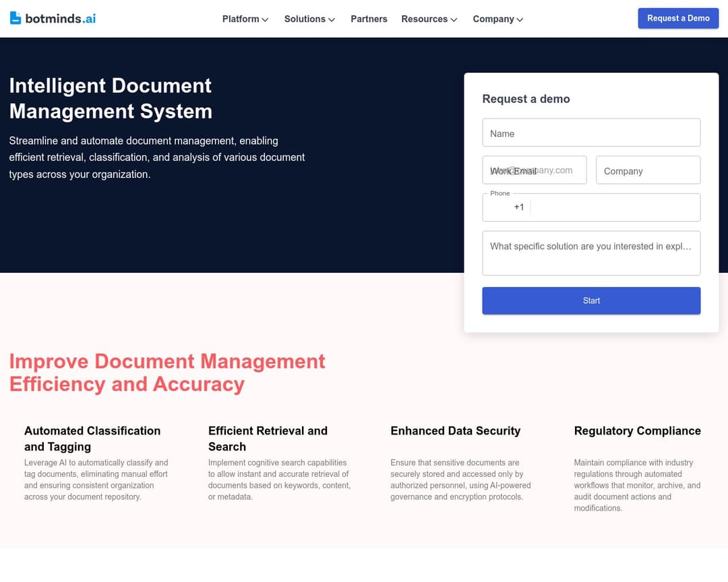Image resolution: width=728 pixels, height=582 pixels.
Task: Click the Leverage AI to automatically classify description
Action: pyautogui.click(x=96, y=480)
